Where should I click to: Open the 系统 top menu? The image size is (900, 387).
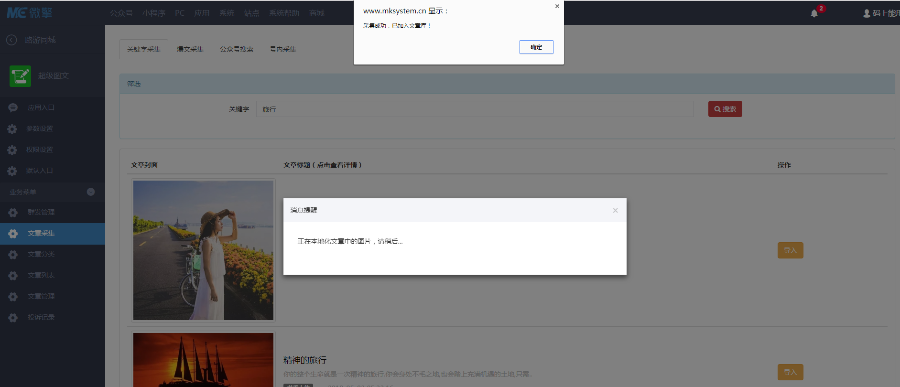tap(226, 13)
